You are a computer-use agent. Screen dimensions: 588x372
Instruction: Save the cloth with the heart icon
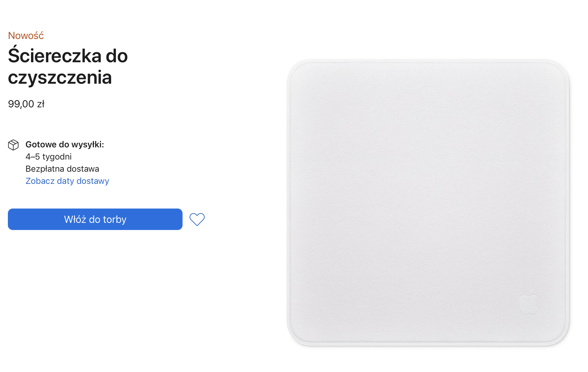[x=197, y=219]
